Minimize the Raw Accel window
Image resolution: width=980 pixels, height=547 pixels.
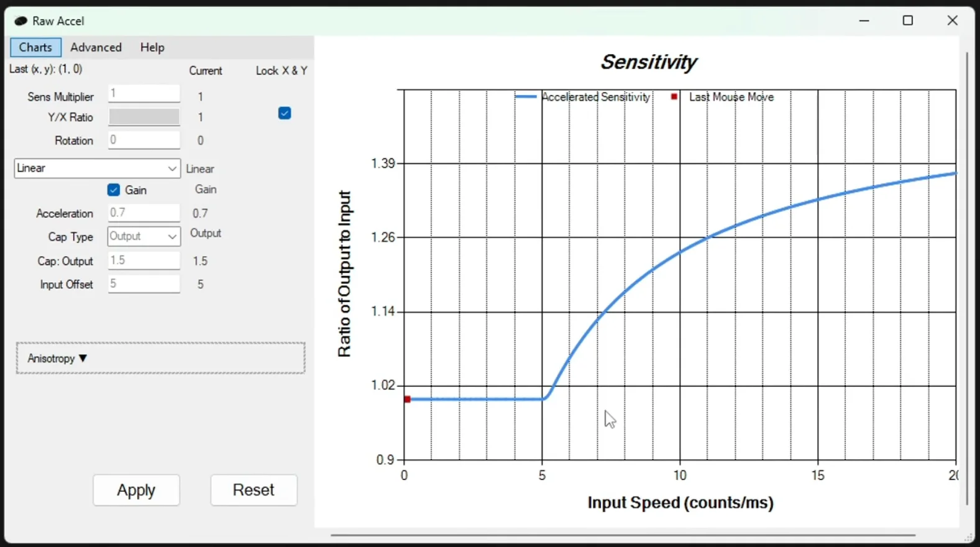pos(864,21)
